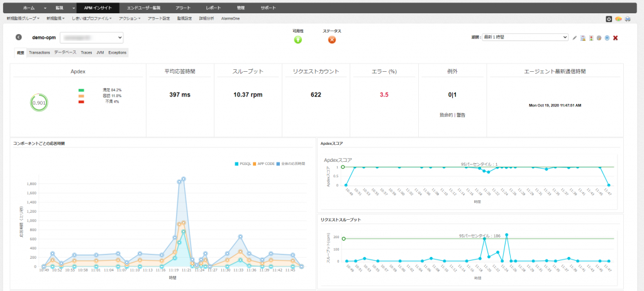644x291 pixels.
Task: Click the blue pause monitoring icon
Action: pyautogui.click(x=607, y=38)
